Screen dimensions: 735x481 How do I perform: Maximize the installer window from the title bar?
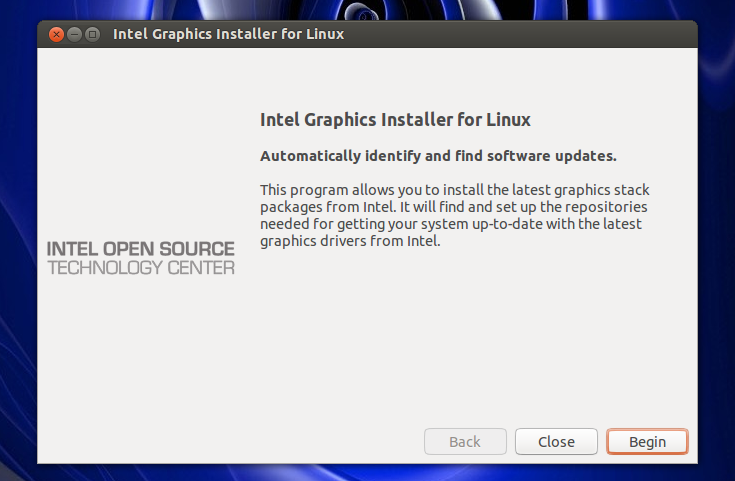point(93,34)
